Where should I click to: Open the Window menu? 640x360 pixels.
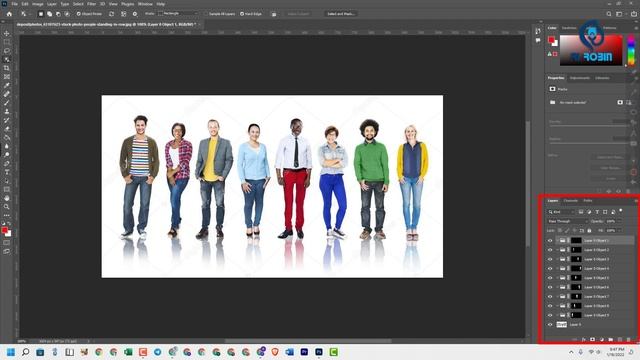[145, 4]
